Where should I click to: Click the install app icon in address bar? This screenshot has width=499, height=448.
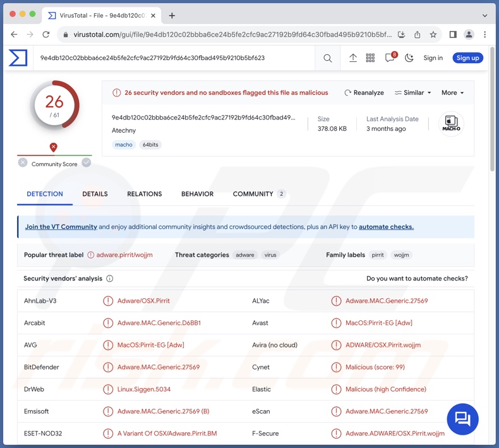coord(401,34)
